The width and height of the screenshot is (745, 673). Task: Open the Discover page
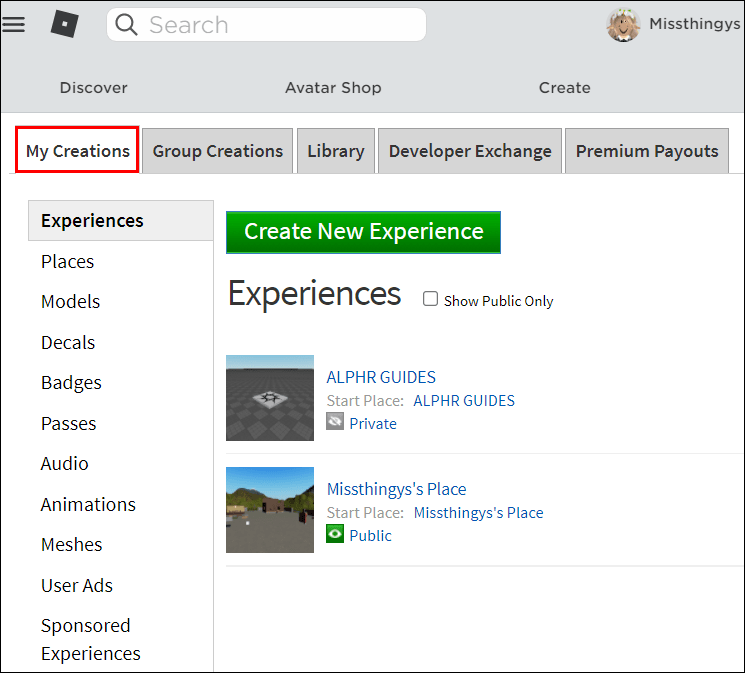coord(94,87)
